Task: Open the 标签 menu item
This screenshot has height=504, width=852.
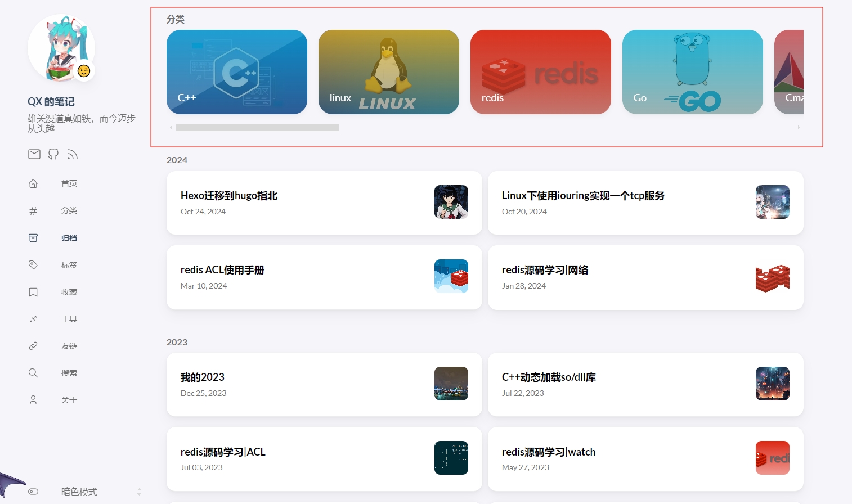Action: click(x=69, y=265)
